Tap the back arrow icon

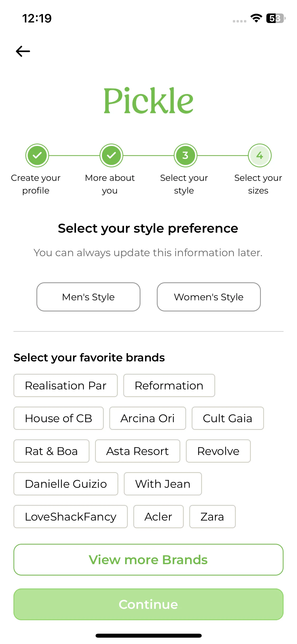[23, 51]
